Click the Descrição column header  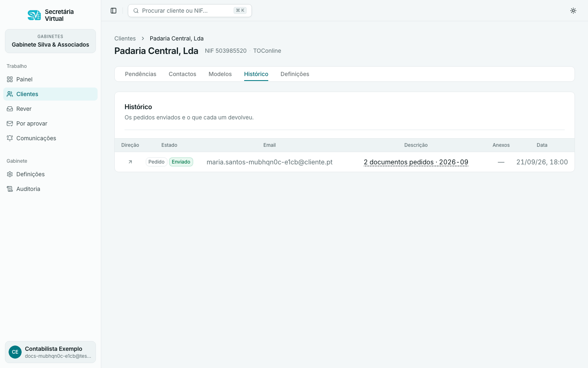coord(416,145)
